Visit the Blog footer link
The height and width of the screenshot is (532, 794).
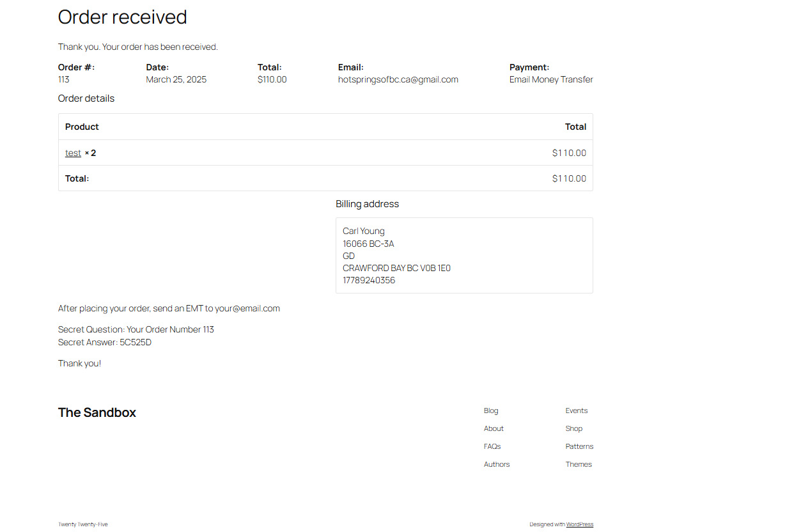point(491,411)
